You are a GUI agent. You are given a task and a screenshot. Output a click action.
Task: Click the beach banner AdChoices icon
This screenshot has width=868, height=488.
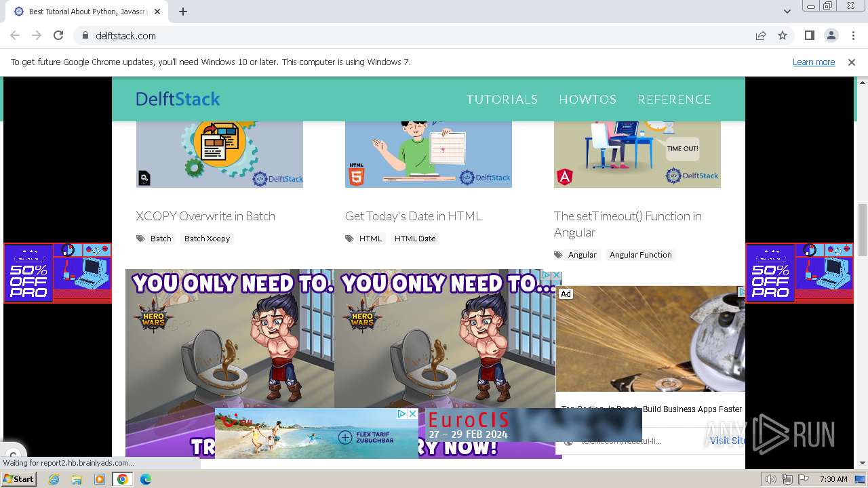click(402, 413)
